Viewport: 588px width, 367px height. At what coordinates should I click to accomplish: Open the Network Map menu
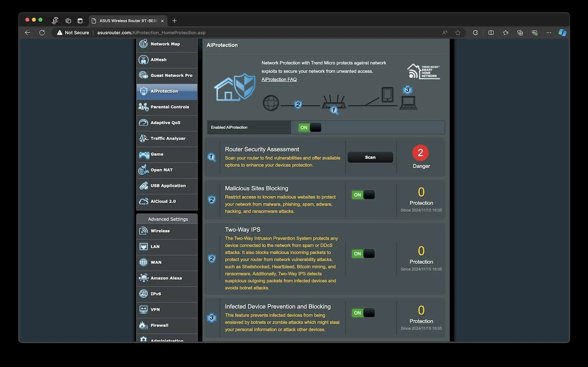pos(167,44)
